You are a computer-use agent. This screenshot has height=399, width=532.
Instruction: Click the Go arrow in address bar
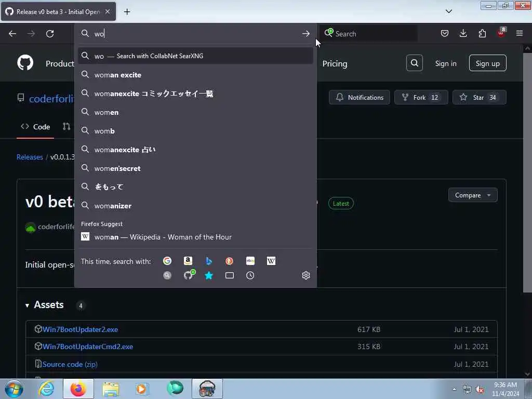pos(305,34)
